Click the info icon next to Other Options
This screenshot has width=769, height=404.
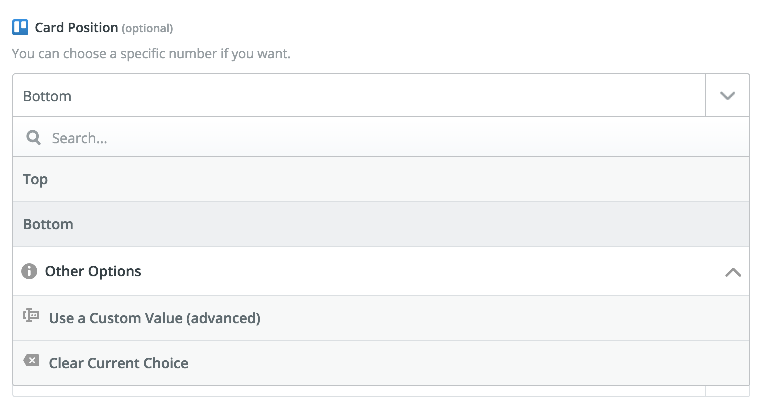[x=29, y=271]
